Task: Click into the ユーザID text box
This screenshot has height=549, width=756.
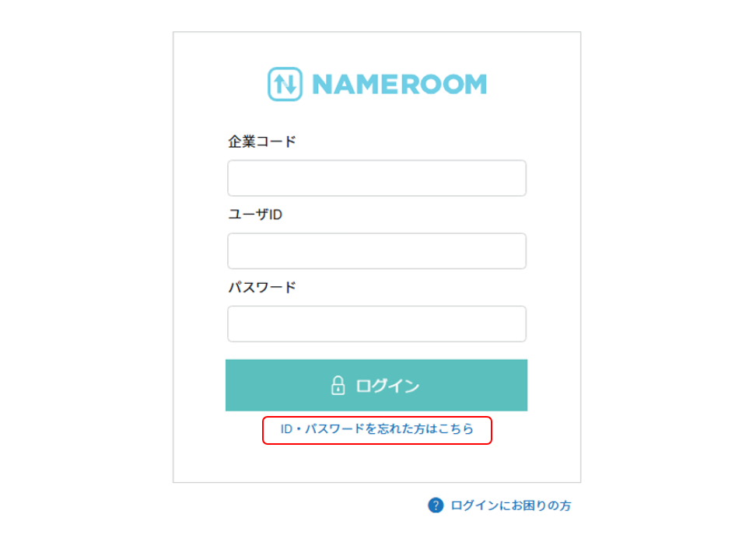Action: click(376, 251)
